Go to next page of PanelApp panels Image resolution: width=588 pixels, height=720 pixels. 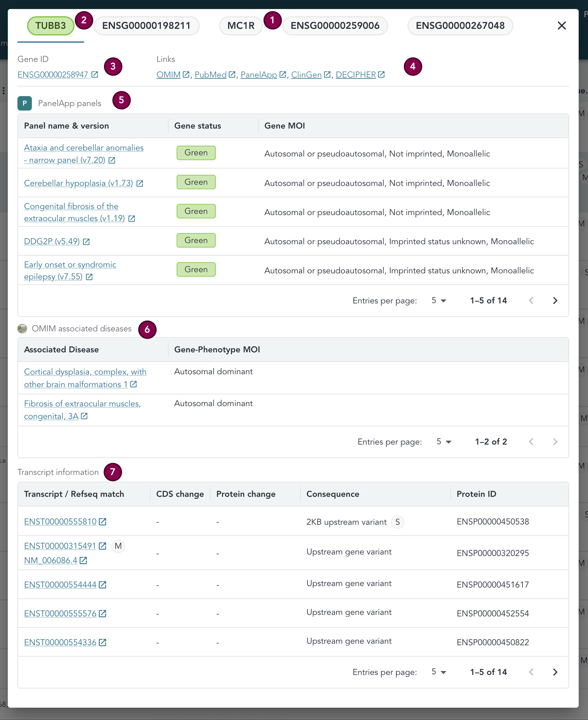[555, 300]
